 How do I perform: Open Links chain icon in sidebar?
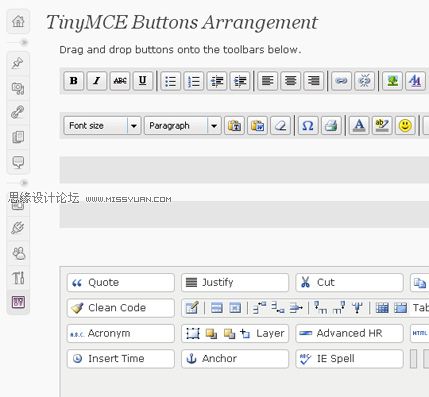(18, 113)
